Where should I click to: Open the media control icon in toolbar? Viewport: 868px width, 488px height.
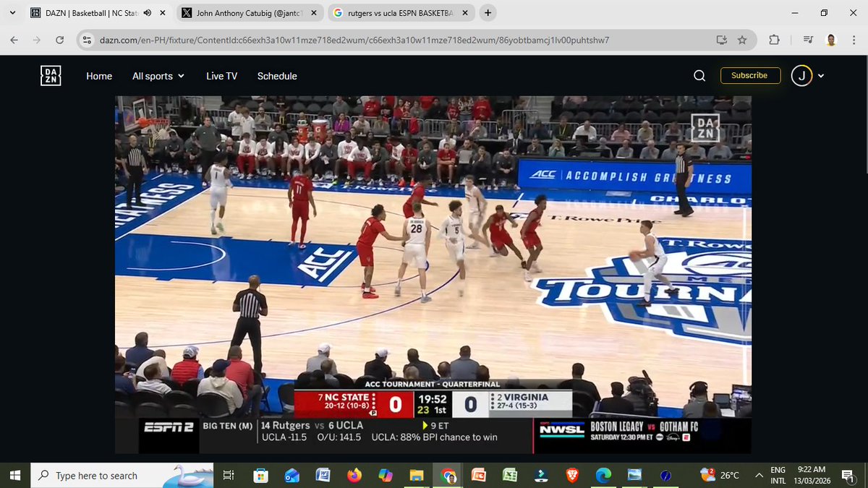point(807,40)
